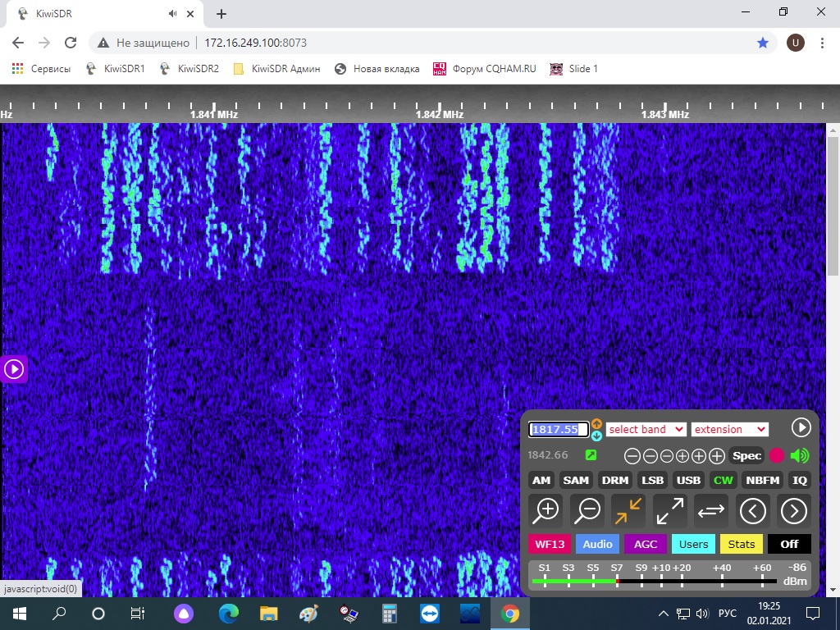The width and height of the screenshot is (840, 630).
Task: Open the Audio settings tab
Action: coord(597,544)
